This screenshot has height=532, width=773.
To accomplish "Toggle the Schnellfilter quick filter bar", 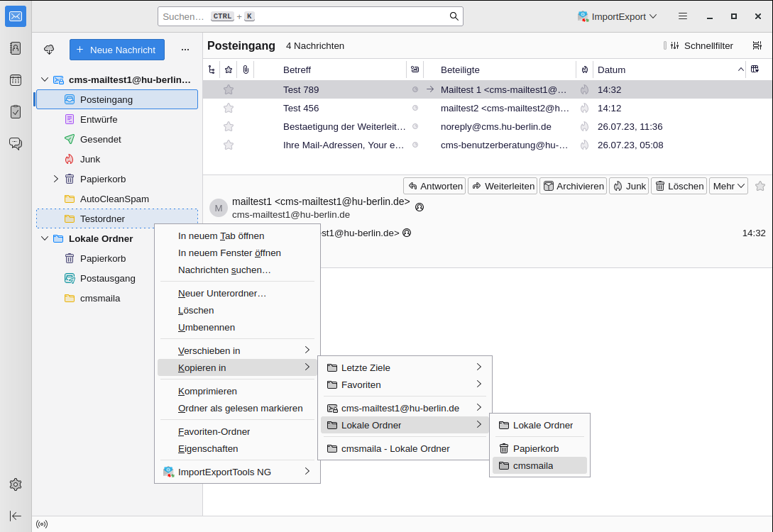I will pos(699,46).
